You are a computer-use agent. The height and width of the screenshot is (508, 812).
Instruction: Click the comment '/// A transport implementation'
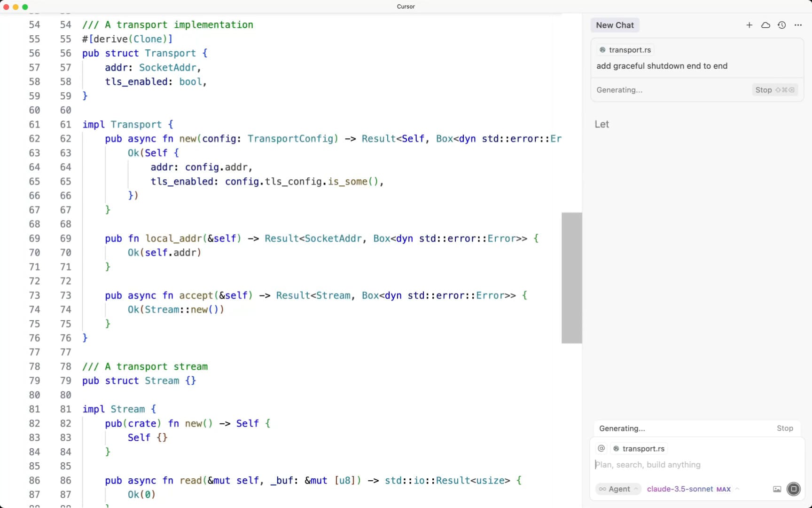[168, 24]
